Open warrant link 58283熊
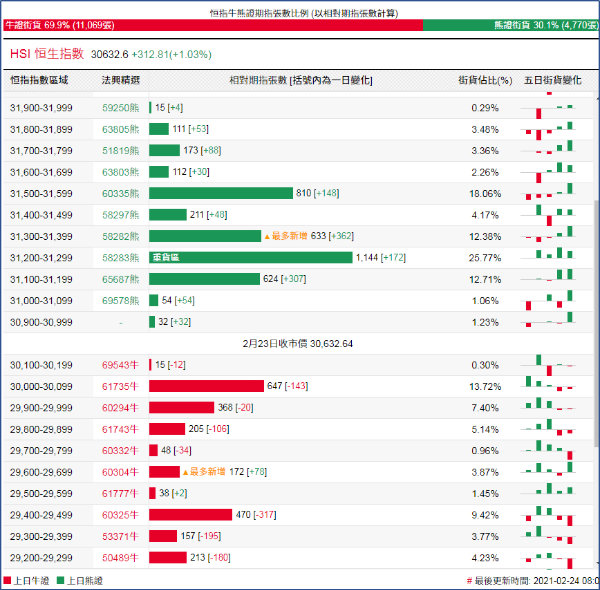 click(121, 258)
